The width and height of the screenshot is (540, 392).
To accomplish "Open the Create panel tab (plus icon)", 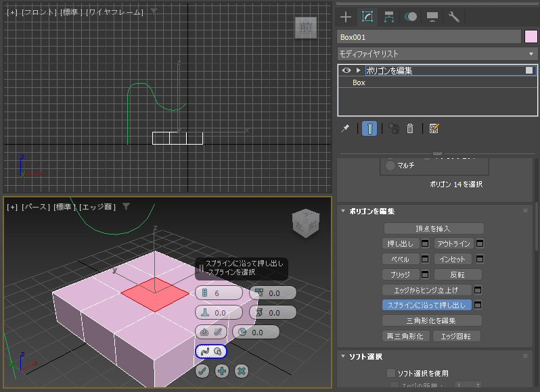I will coord(345,17).
